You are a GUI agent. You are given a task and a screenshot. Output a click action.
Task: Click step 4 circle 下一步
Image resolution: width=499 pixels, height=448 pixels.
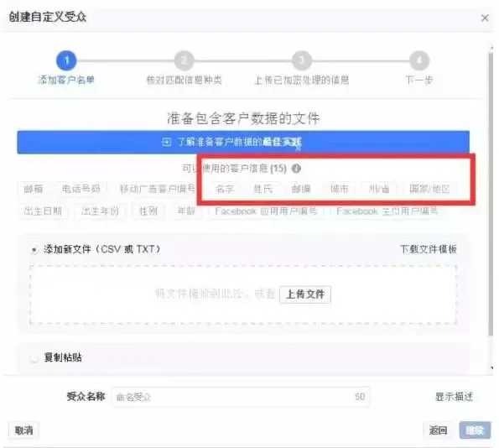pyautogui.click(x=419, y=60)
